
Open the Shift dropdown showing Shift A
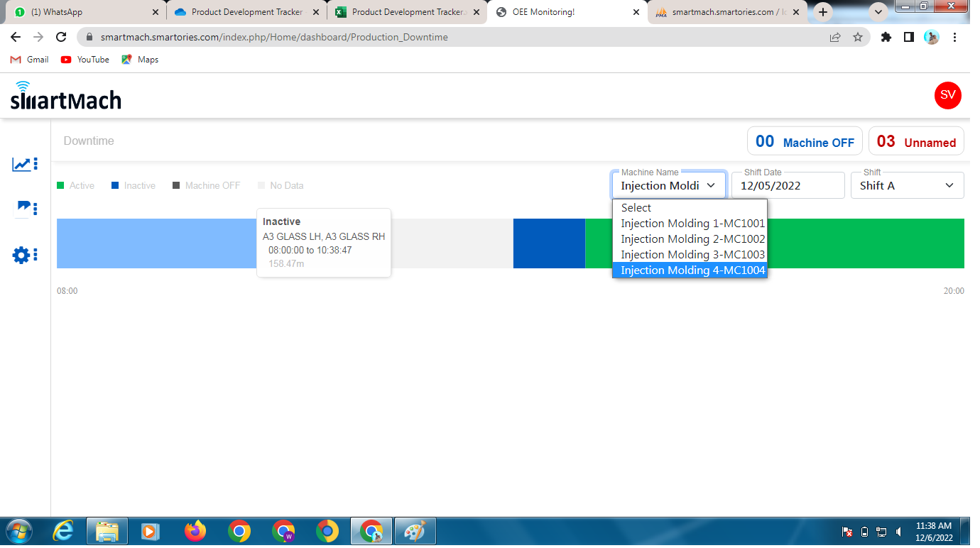(907, 185)
